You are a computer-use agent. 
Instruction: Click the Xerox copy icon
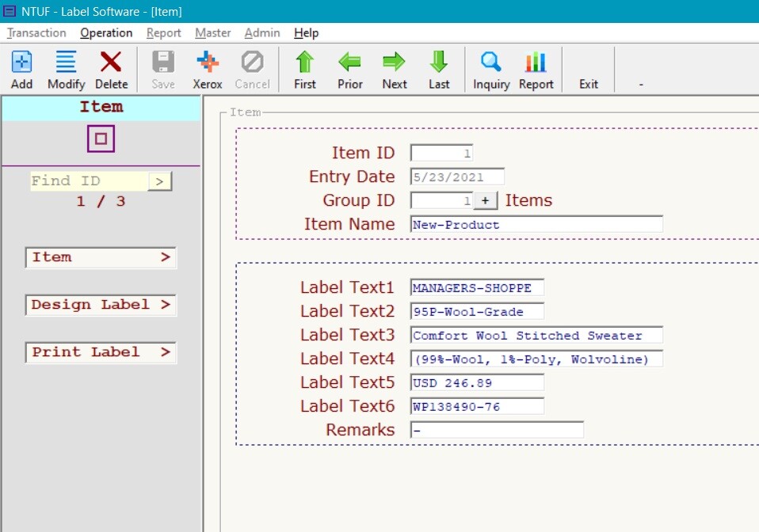click(x=208, y=67)
